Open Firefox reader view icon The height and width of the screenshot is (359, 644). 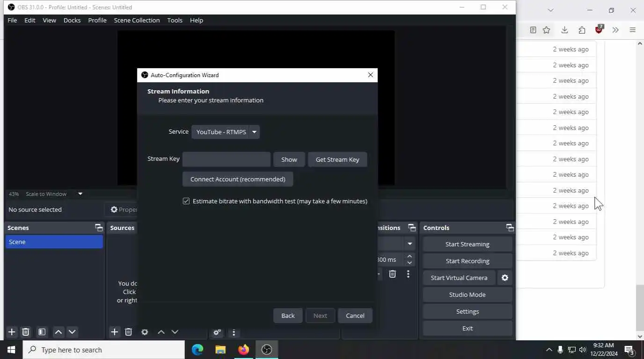[x=533, y=30]
